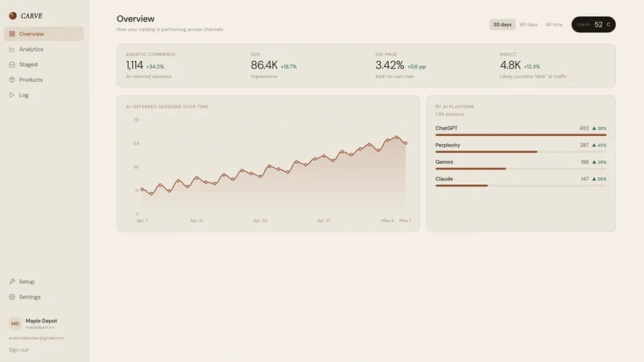This screenshot has height=362, width=644.
Task: Click the By AI Platform heading
Action: click(x=454, y=107)
